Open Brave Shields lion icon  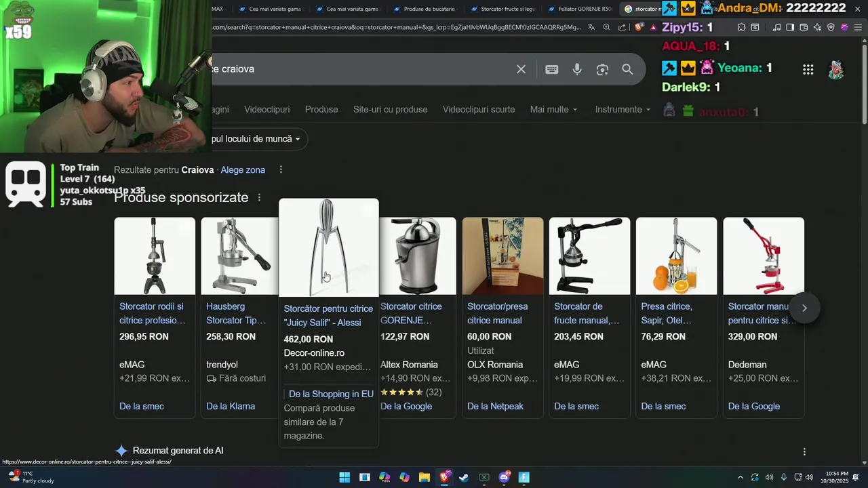(639, 27)
